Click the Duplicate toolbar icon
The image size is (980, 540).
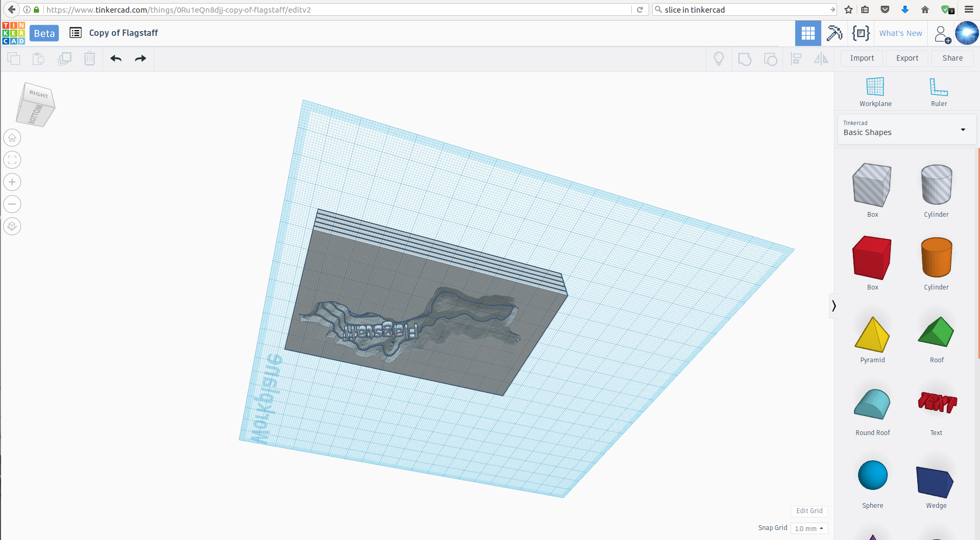click(64, 59)
